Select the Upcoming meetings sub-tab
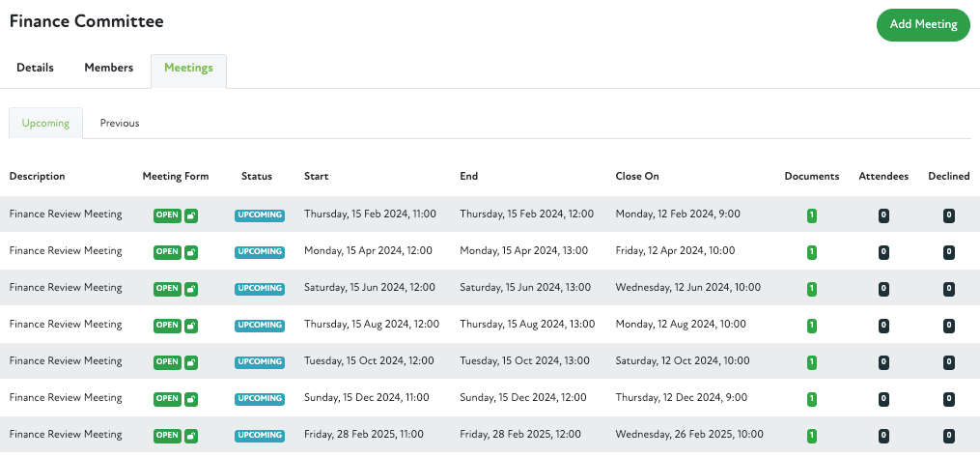Screen dimensions: 980x457 (45, 123)
